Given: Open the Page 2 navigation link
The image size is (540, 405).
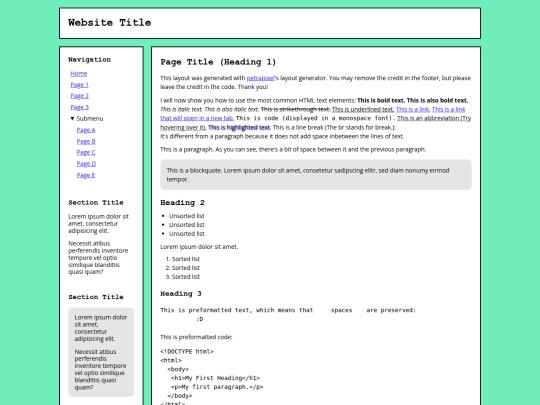Looking at the screenshot, I should [x=80, y=96].
